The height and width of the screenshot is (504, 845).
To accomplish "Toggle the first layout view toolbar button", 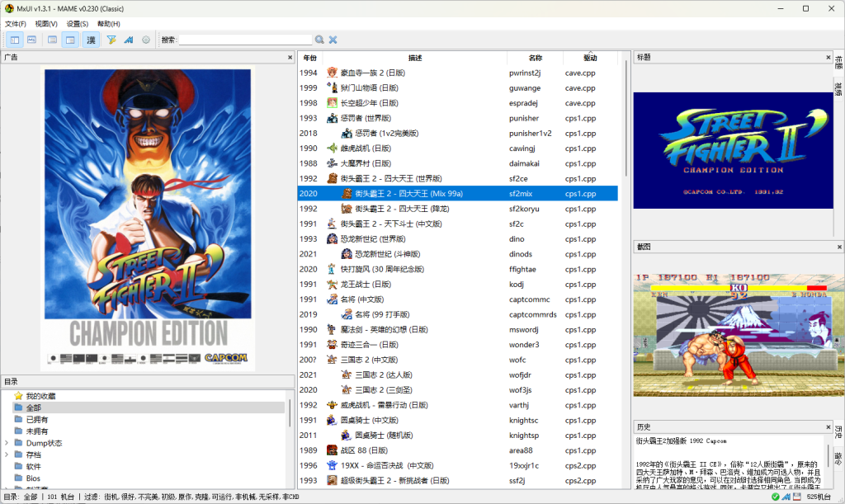I will [x=15, y=40].
